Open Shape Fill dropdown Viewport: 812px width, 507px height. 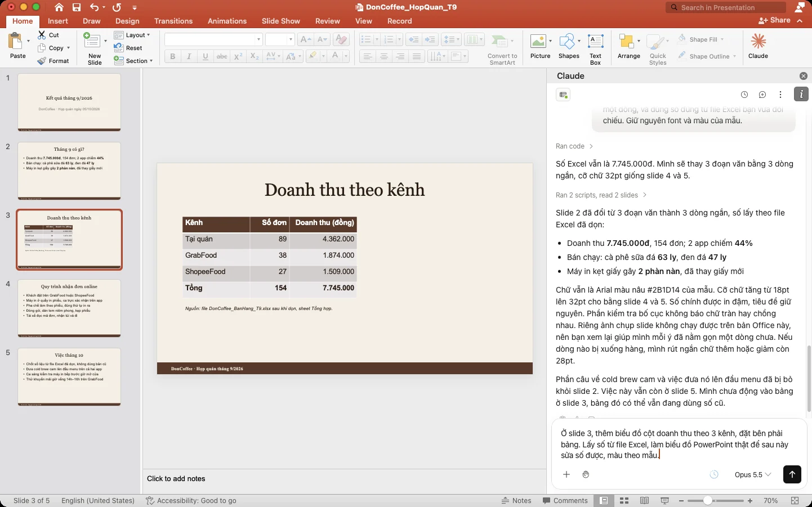pos(722,39)
